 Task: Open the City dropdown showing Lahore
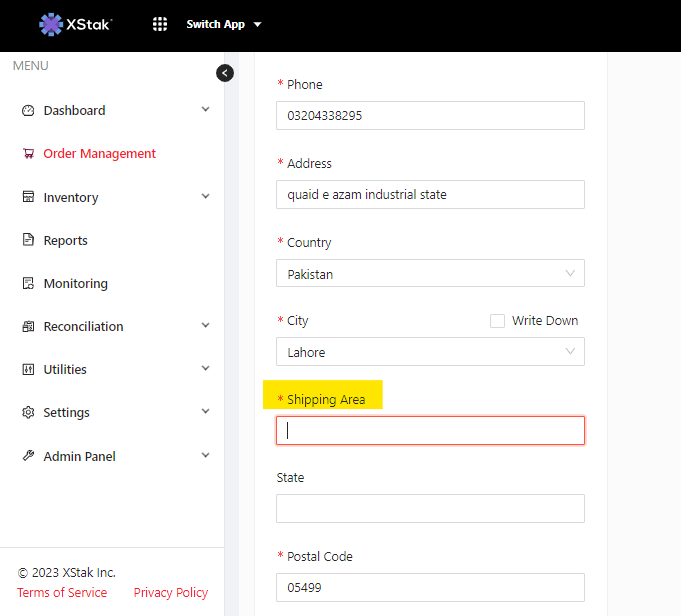[x=430, y=352]
